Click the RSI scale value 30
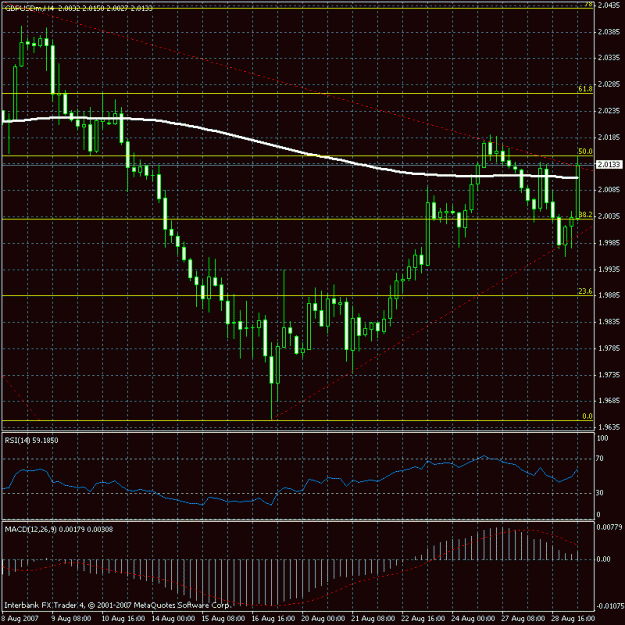The height and width of the screenshot is (625, 625). tap(600, 493)
